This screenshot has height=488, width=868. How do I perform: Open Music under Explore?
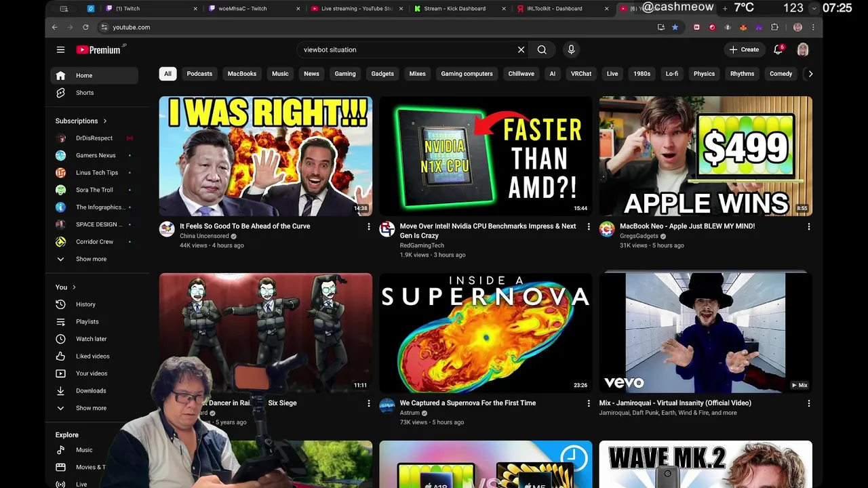(94, 450)
